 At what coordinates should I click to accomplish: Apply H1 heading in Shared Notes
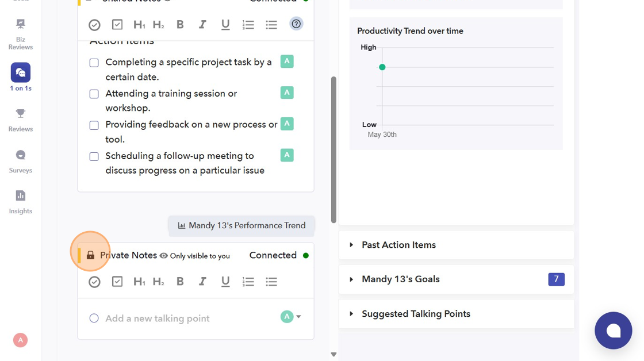tap(139, 25)
